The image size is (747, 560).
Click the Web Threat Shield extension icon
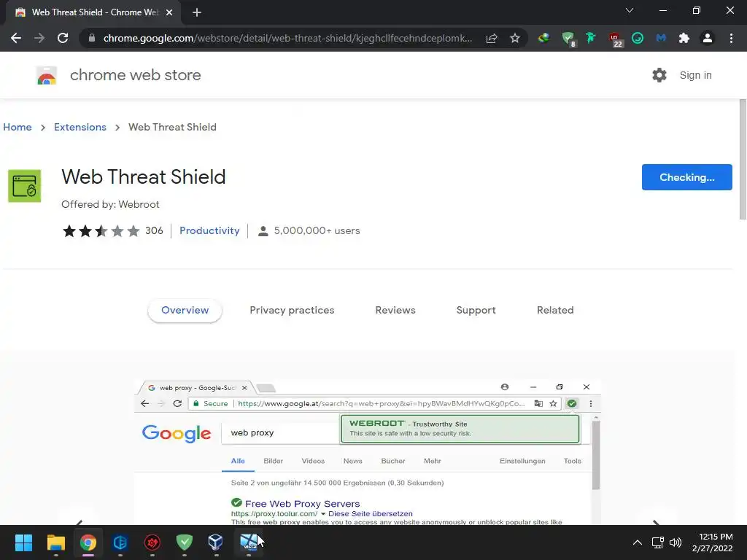tap(24, 186)
